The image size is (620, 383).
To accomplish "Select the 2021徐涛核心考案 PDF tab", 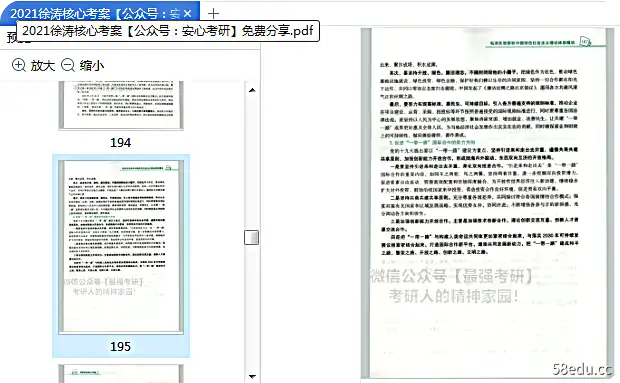I will coord(100,13).
